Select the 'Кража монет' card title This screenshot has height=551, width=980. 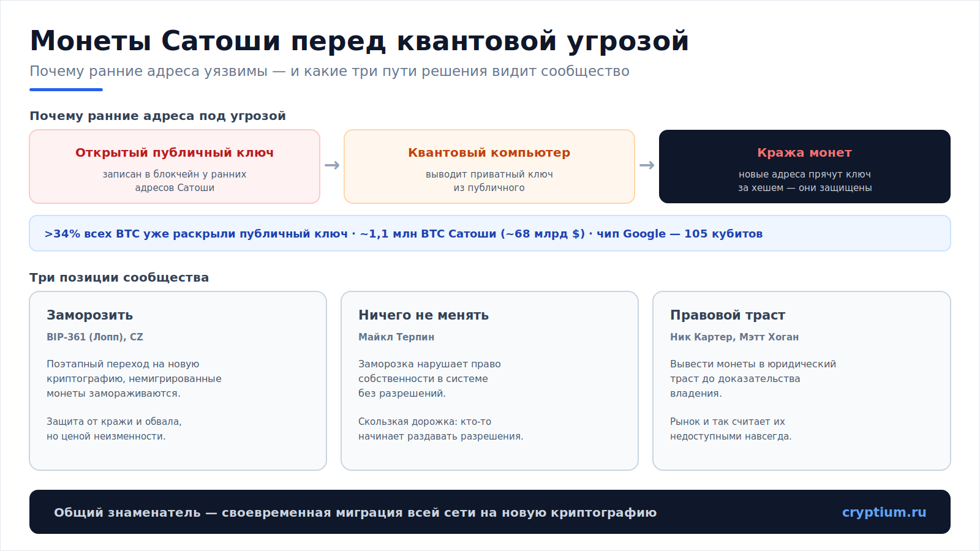click(x=805, y=152)
